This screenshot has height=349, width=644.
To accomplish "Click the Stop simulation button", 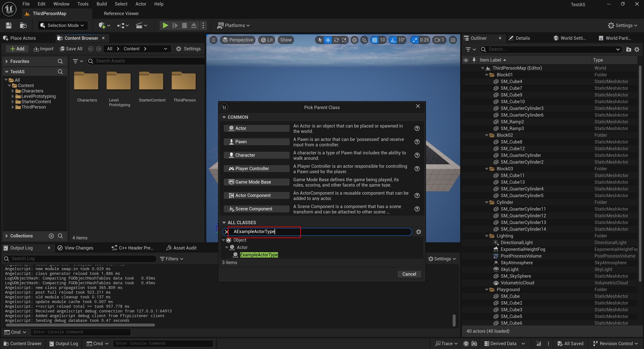I will pyautogui.click(x=184, y=25).
